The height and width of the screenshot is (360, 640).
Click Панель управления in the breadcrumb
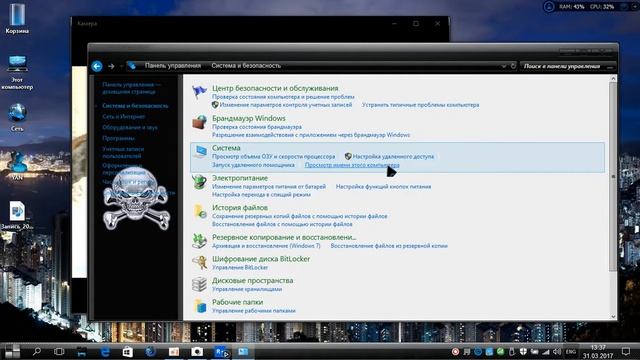click(x=173, y=66)
